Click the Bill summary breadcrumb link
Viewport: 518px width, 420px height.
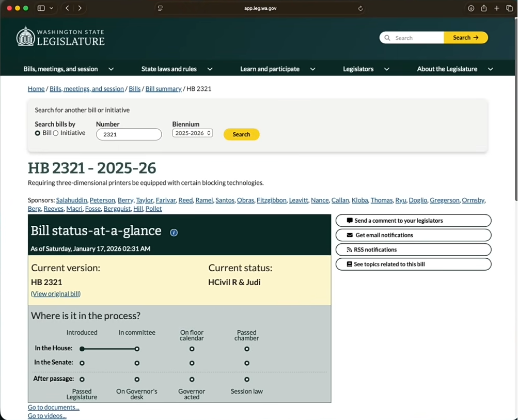click(x=164, y=88)
